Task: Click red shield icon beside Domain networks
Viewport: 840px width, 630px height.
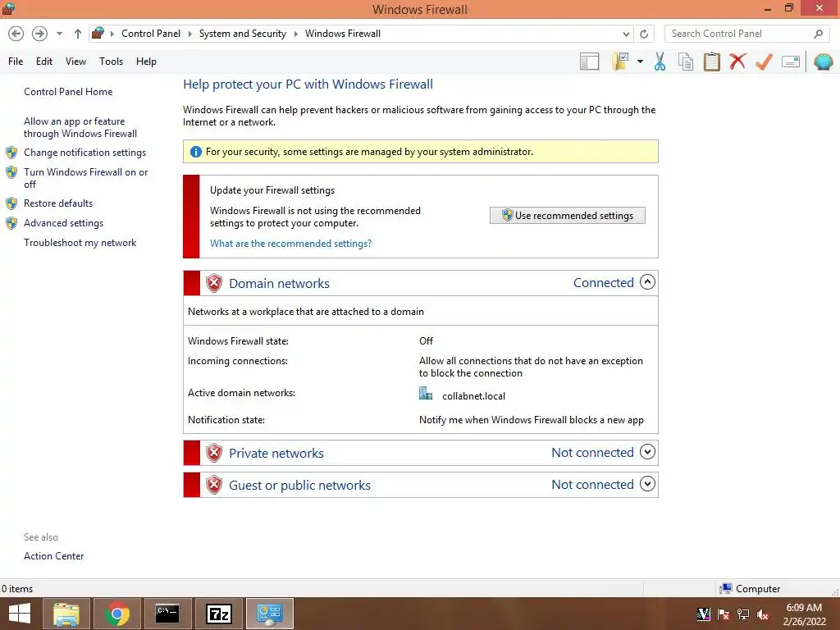Action: (214, 283)
